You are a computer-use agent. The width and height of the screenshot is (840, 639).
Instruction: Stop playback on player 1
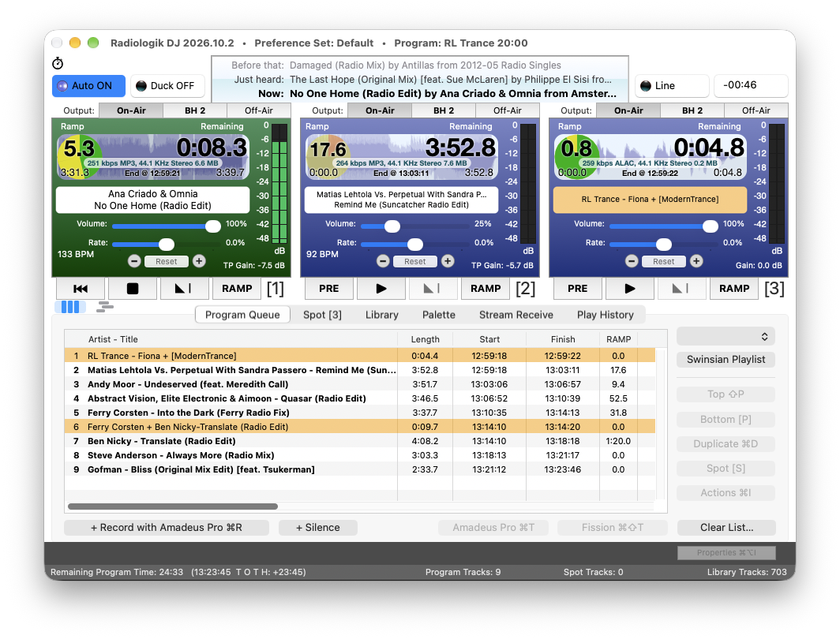pyautogui.click(x=133, y=289)
